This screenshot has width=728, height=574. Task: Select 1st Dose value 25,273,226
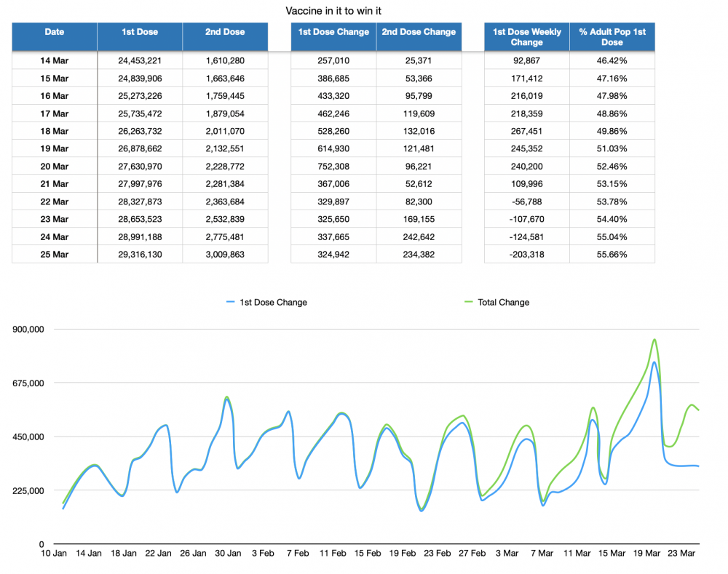[x=140, y=95]
